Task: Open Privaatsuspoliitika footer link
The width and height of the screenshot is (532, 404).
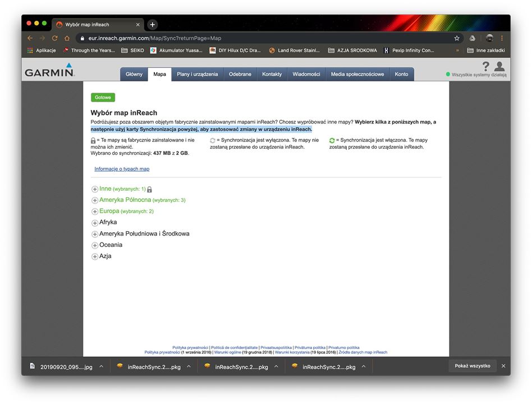Action: (276, 348)
